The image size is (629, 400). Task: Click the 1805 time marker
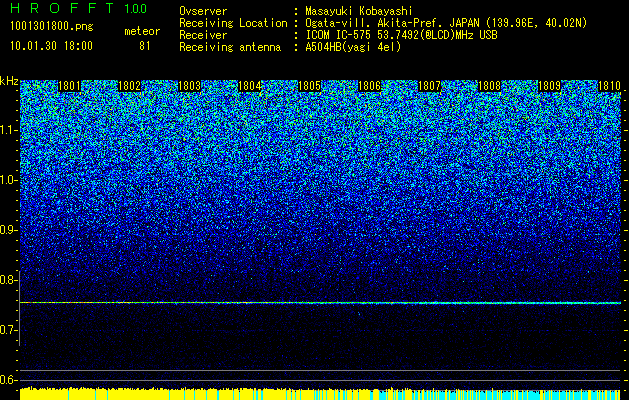tap(310, 86)
